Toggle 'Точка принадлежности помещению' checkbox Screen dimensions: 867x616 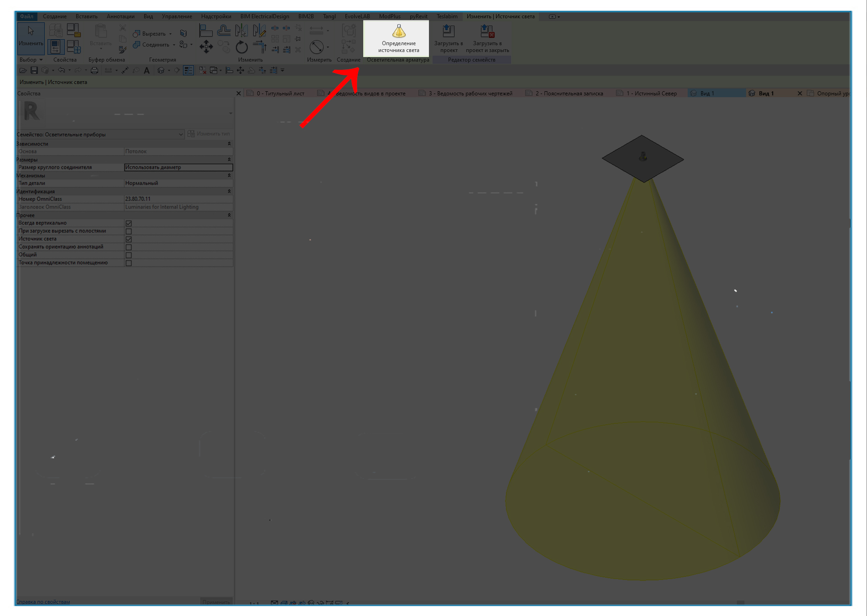(129, 263)
